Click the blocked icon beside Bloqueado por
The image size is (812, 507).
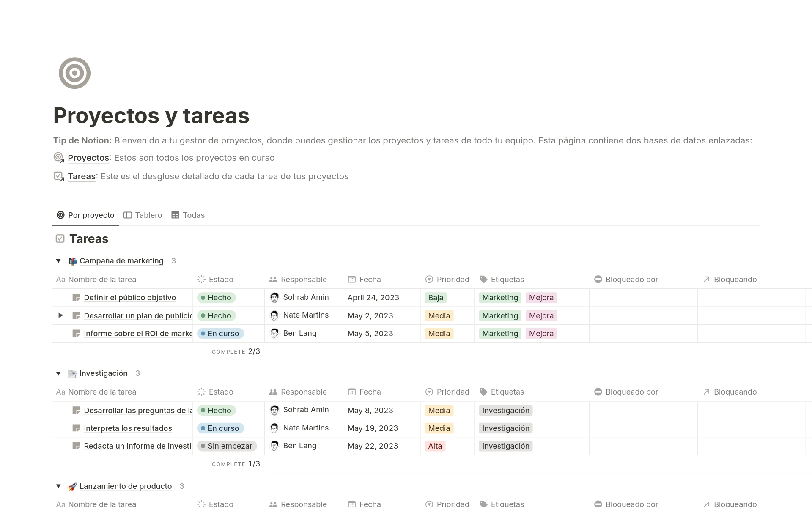(598, 279)
